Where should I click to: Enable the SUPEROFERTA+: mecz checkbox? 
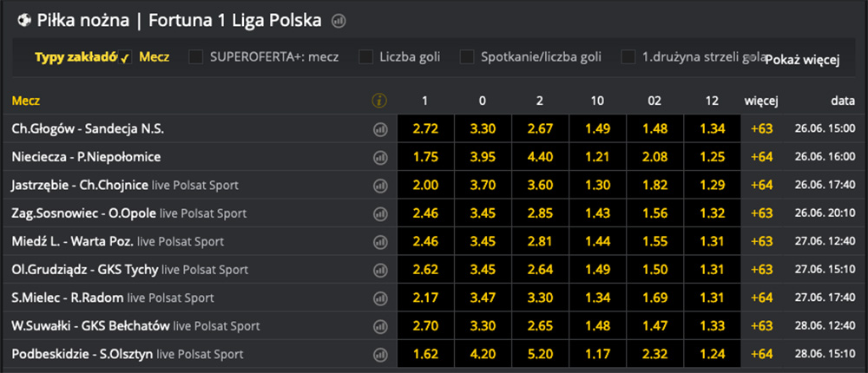[x=196, y=57]
